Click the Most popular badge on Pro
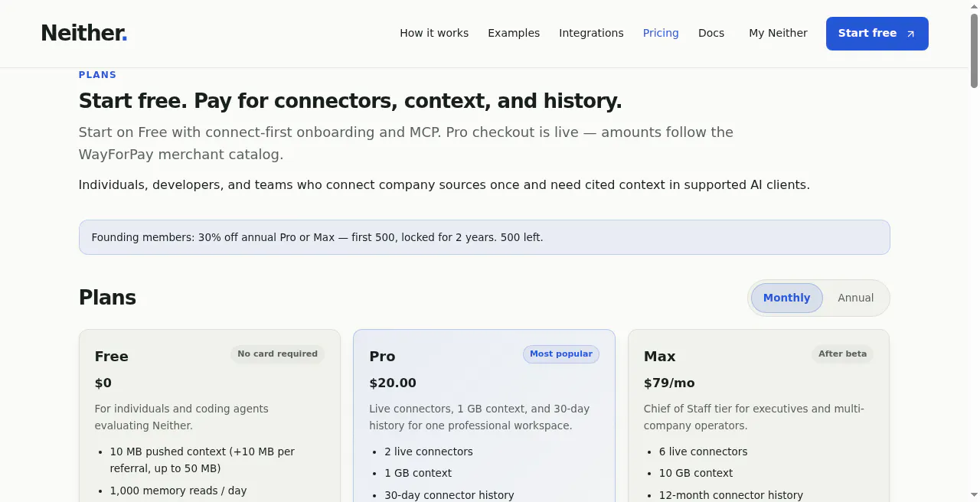This screenshot has height=502, width=980. point(561,354)
